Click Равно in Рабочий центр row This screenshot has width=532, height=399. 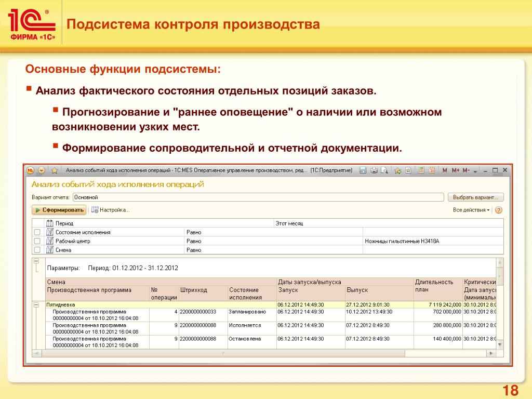click(194, 241)
